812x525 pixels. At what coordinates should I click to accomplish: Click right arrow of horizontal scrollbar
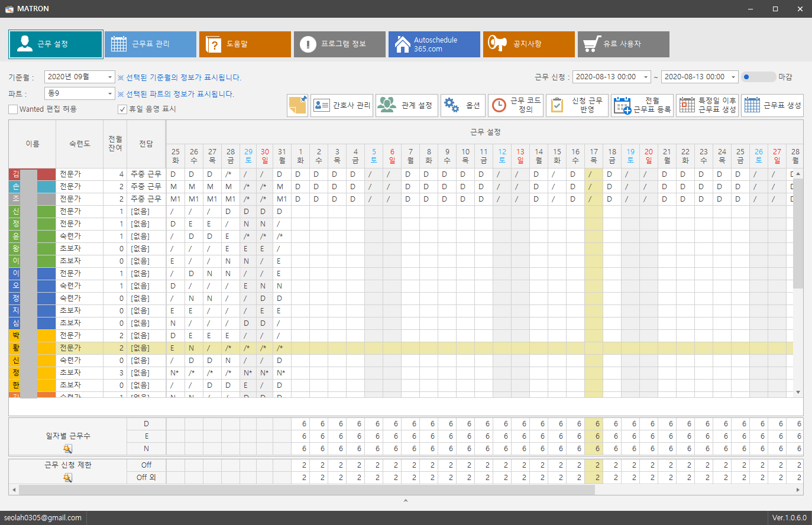798,490
